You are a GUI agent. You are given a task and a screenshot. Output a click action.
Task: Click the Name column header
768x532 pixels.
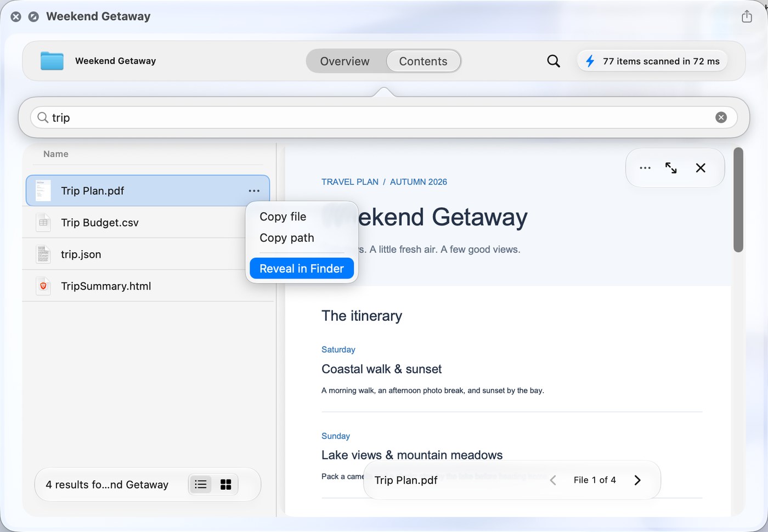[x=56, y=154]
